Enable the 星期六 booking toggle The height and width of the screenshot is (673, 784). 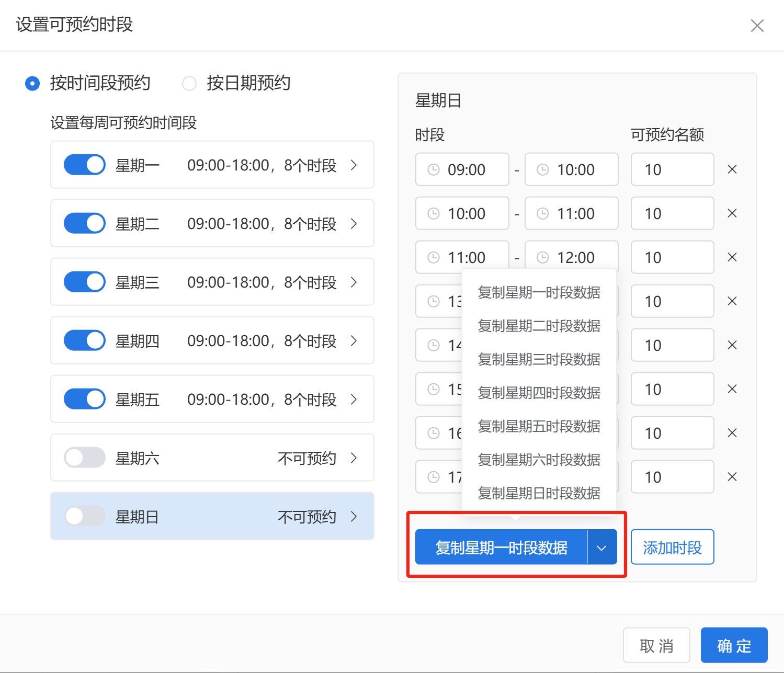(x=85, y=458)
